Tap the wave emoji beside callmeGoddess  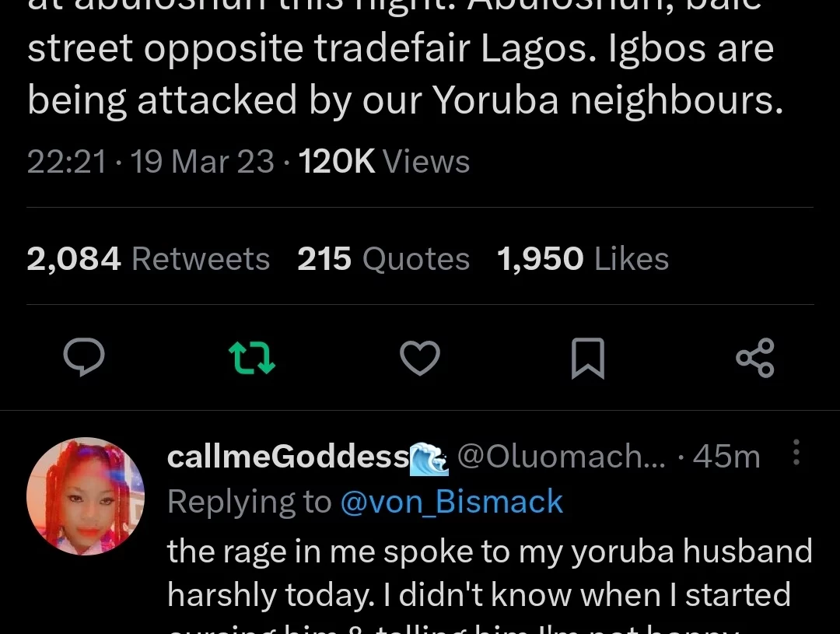[x=429, y=459]
